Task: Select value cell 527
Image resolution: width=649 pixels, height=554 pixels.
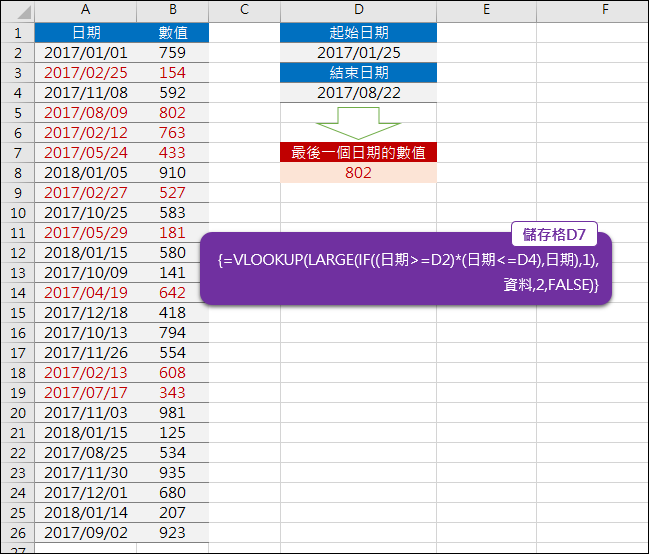Action: pos(173,193)
